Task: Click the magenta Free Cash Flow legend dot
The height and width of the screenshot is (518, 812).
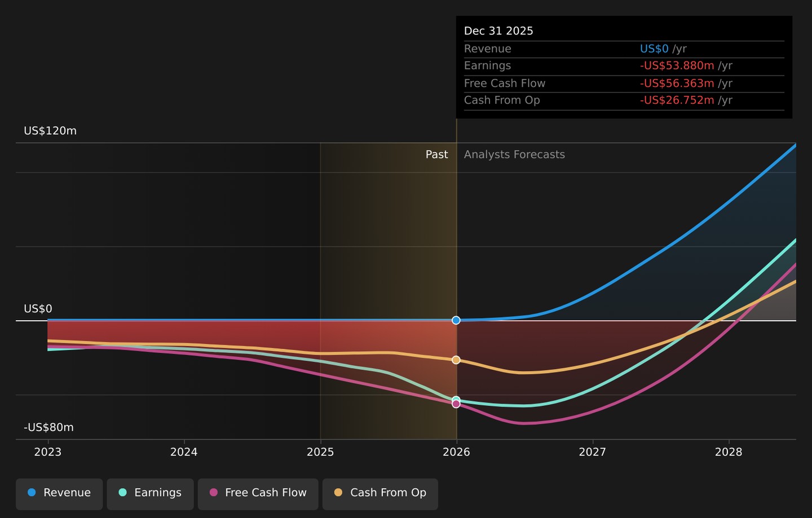Action: [213, 493]
